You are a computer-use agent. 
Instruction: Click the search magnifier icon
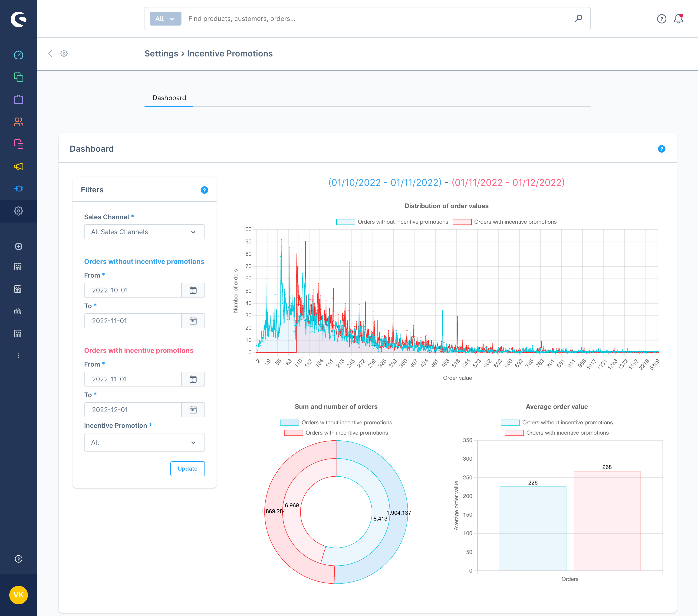(579, 18)
